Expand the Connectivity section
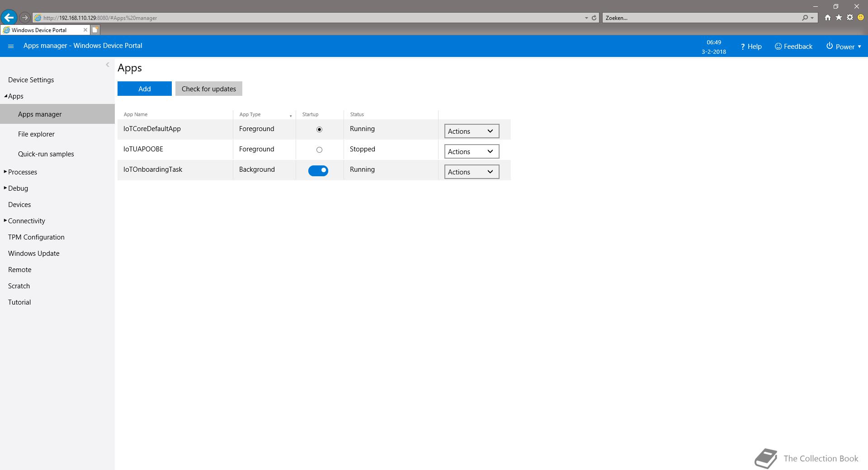The height and width of the screenshot is (470, 868). coord(5,221)
